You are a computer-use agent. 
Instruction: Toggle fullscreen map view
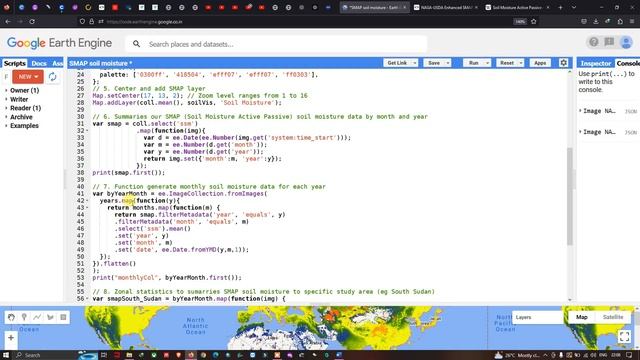click(624, 336)
